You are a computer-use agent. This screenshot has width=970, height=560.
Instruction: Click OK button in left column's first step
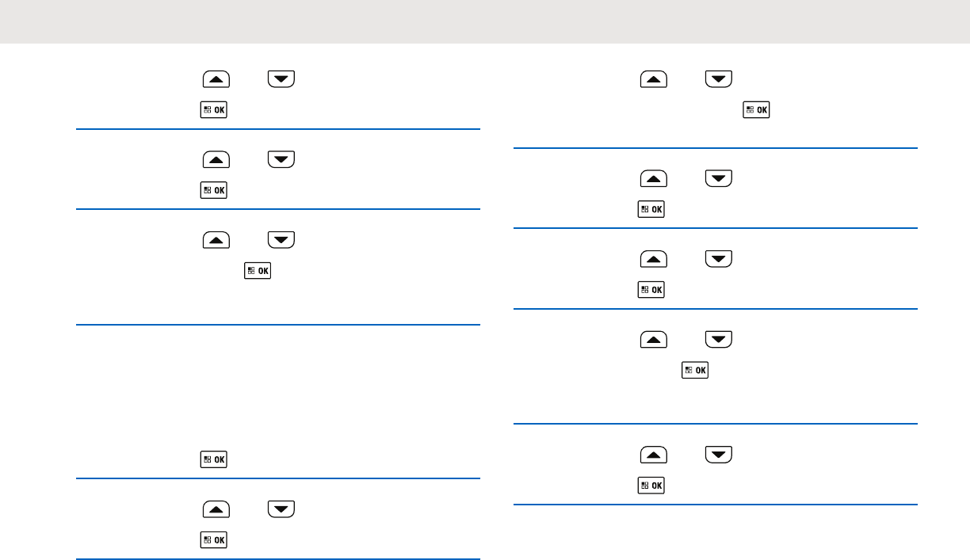pyautogui.click(x=214, y=110)
